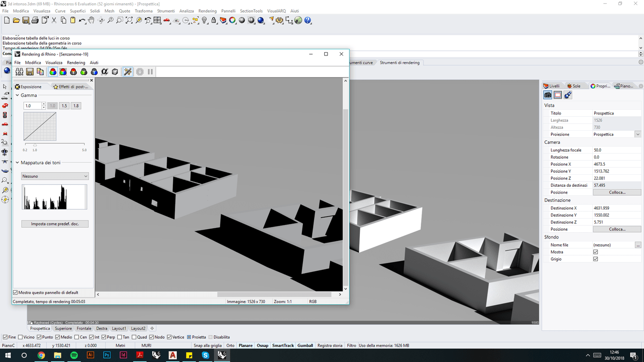Select the alpha channel view icon
Viewport: 644px width, 362px height.
tap(104, 72)
